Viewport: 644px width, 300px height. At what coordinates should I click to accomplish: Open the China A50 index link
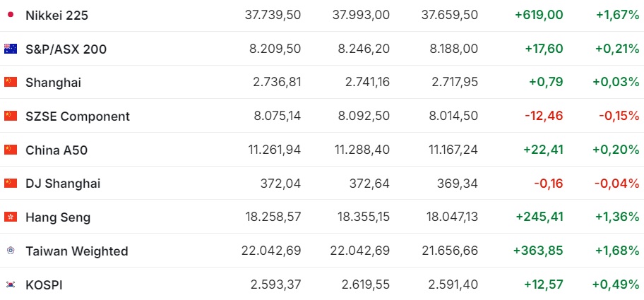click(x=56, y=150)
